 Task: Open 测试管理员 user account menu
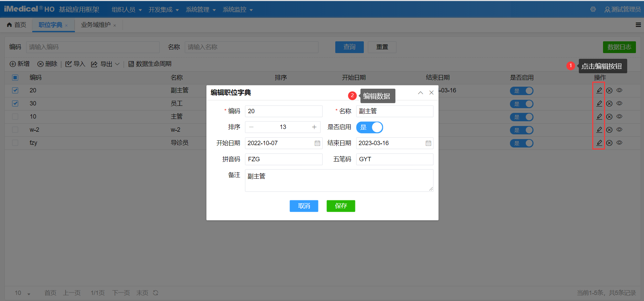click(622, 9)
